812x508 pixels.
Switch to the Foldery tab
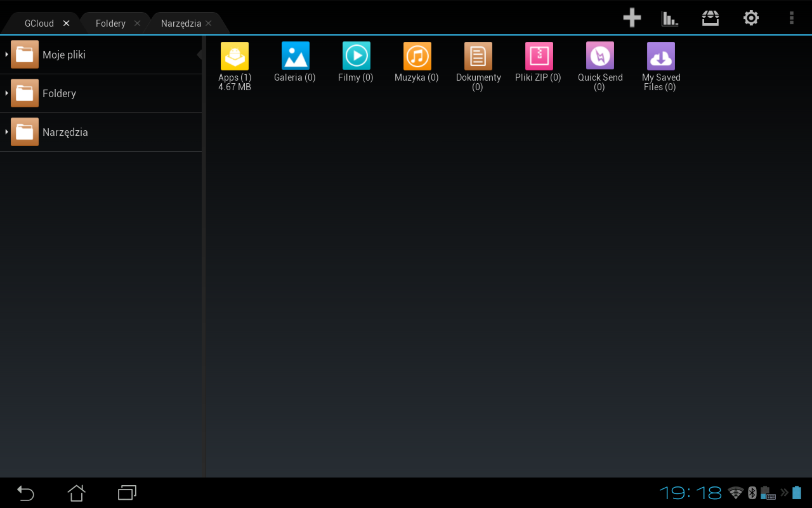pyautogui.click(x=110, y=23)
